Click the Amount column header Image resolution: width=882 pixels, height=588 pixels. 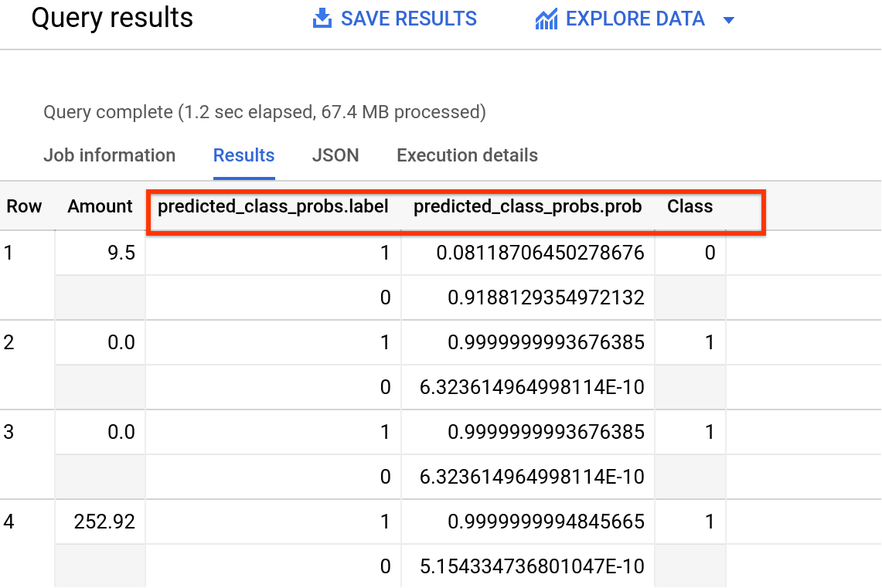[x=100, y=206]
